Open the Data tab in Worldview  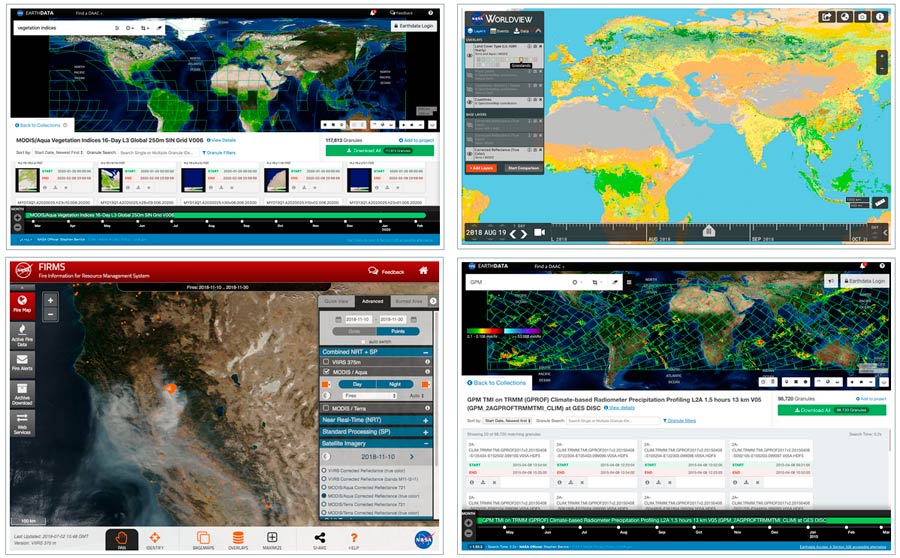pyautogui.click(x=521, y=31)
